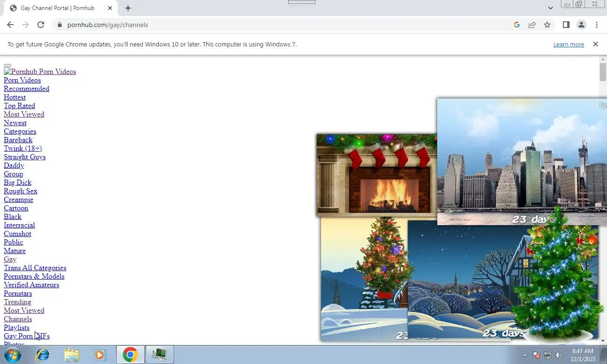Dismiss the Chrome update notification bar
This screenshot has height=364, width=607.
(596, 44)
